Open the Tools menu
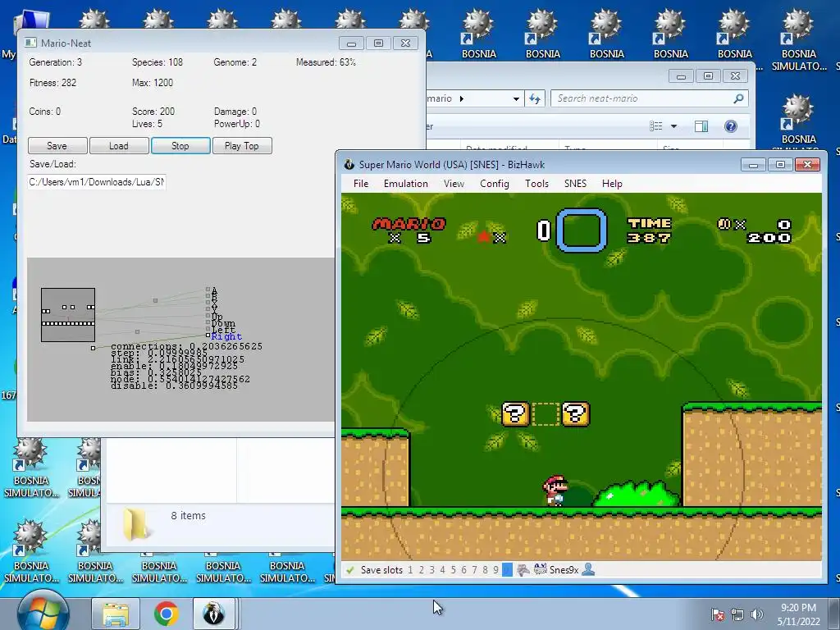 (x=536, y=184)
